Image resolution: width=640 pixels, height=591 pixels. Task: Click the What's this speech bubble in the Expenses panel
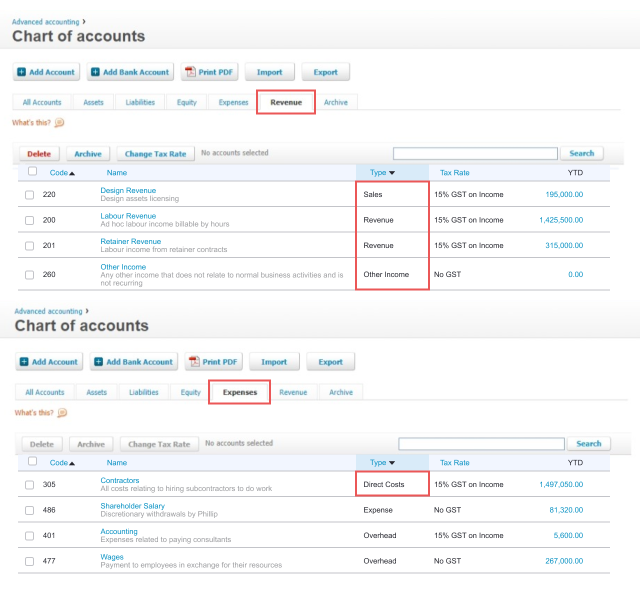click(x=62, y=412)
